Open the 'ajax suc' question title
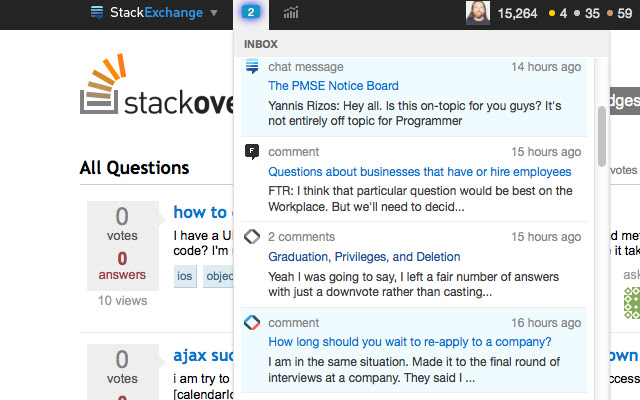The height and width of the screenshot is (400, 640). 203,356
